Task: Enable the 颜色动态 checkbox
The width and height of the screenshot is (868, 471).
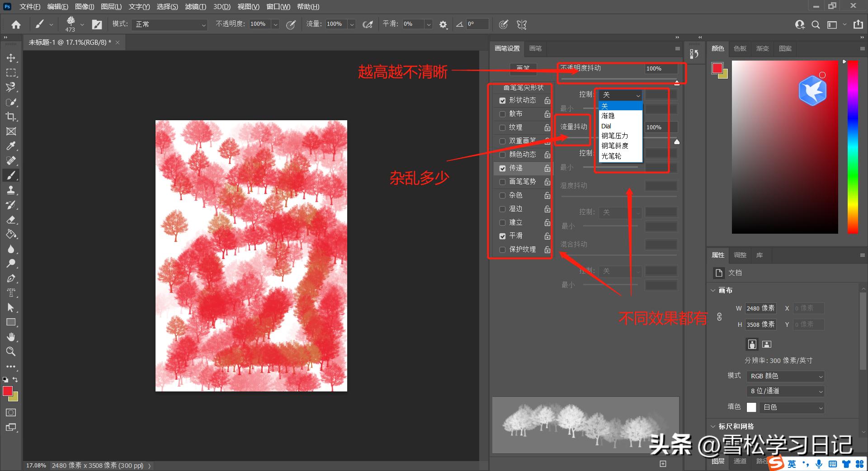Action: [502, 155]
